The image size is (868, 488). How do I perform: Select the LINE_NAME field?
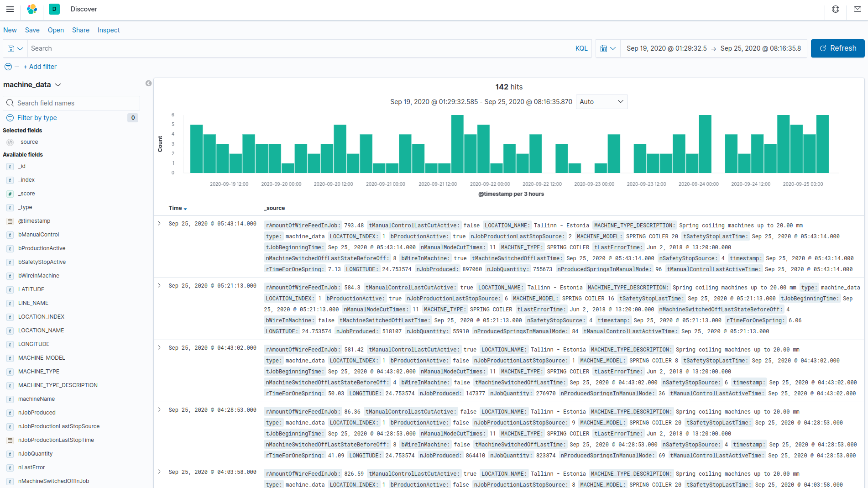[33, 303]
